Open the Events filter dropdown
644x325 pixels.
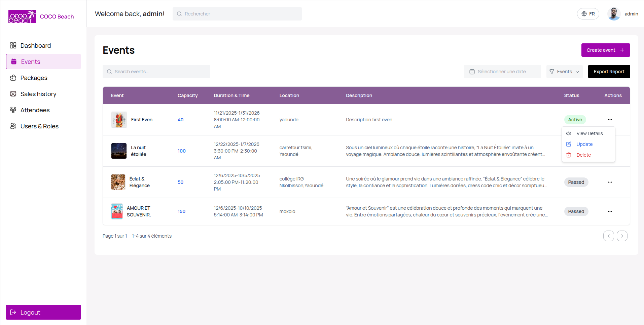(x=564, y=72)
